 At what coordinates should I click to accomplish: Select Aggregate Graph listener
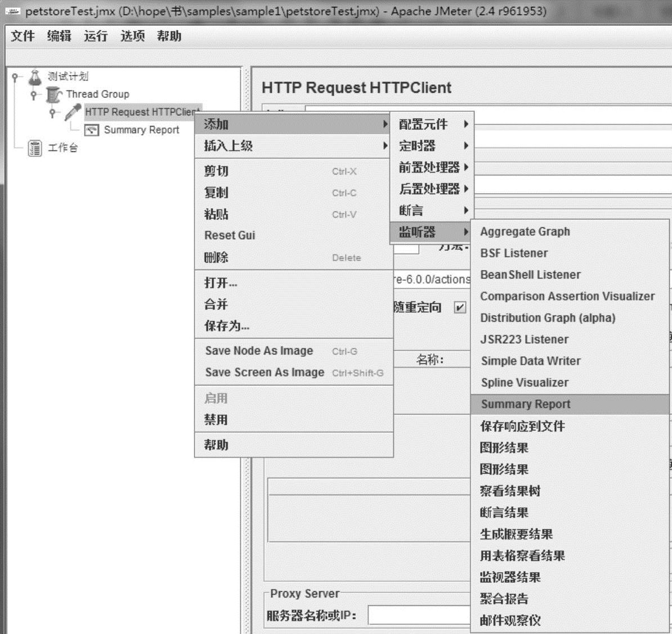click(525, 232)
